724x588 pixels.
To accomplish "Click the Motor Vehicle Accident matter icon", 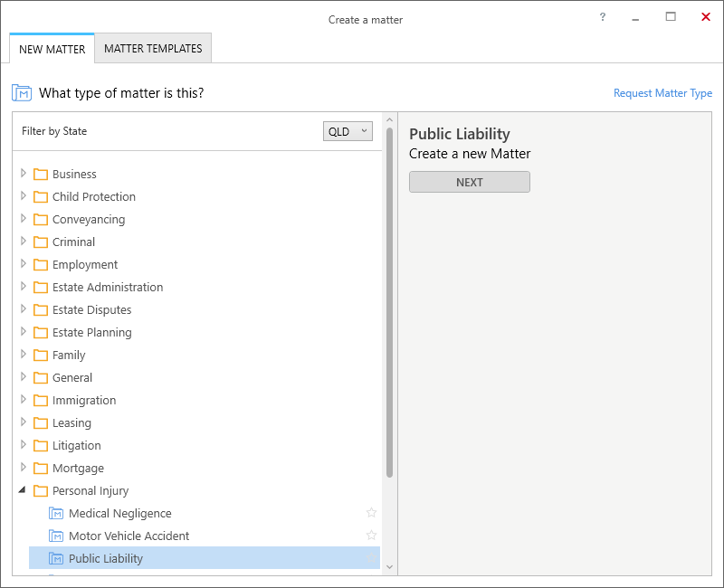I will (56, 536).
